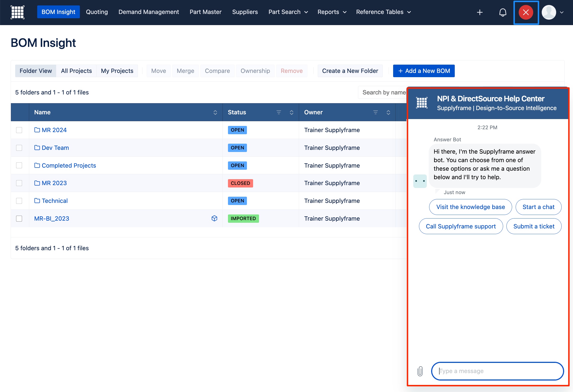Click the plus icon in top navigation
Viewport: 573px width, 392px height.
[480, 12]
